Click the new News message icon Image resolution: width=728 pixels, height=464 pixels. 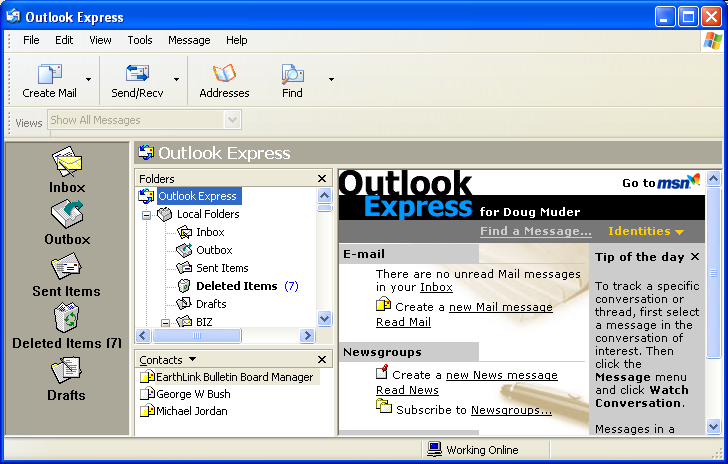pyautogui.click(x=382, y=372)
